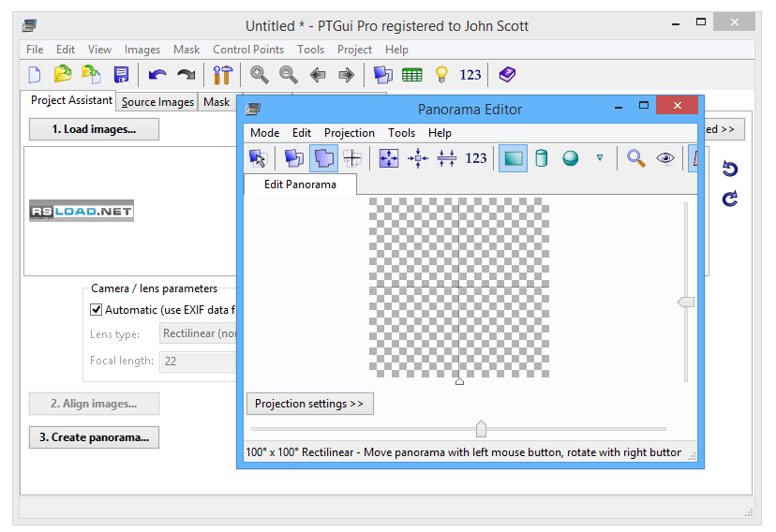Open the Mask menu in menu bar

point(187,50)
